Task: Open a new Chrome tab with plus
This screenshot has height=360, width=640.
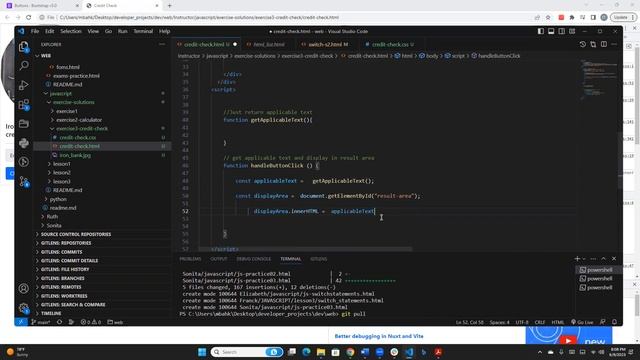Action: (x=169, y=6)
